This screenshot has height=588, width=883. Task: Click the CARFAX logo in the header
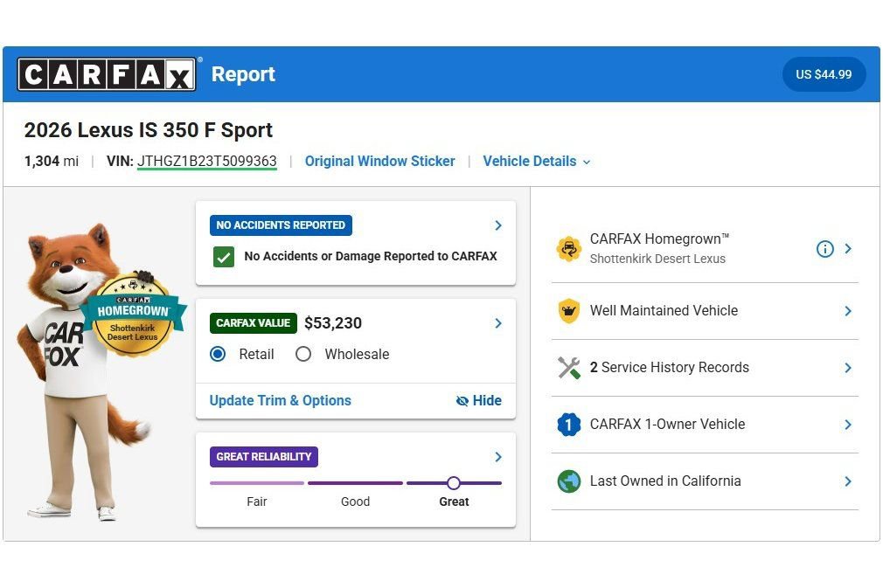(107, 74)
